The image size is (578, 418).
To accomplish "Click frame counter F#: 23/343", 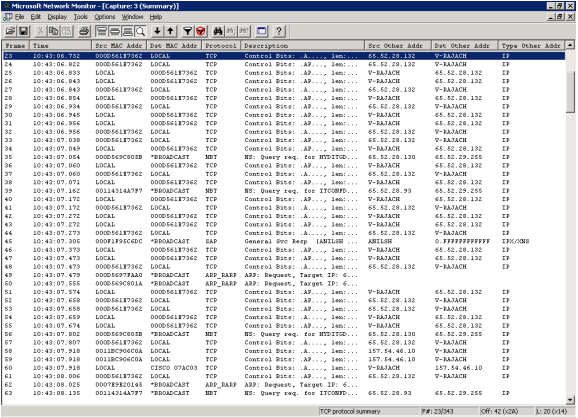I will click(x=438, y=411).
